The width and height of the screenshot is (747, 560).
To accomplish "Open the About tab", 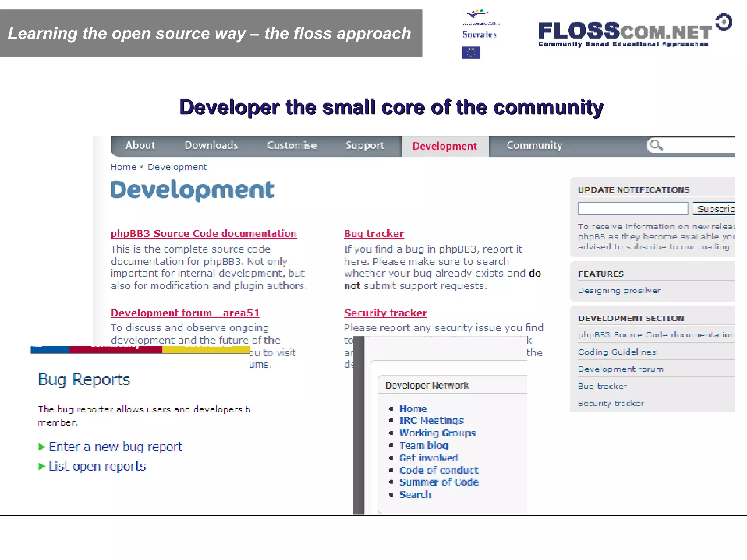I will 140,145.
